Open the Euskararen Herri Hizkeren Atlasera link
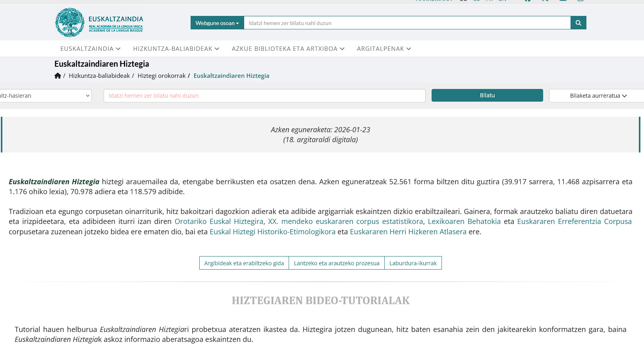644x355 pixels. (408, 232)
